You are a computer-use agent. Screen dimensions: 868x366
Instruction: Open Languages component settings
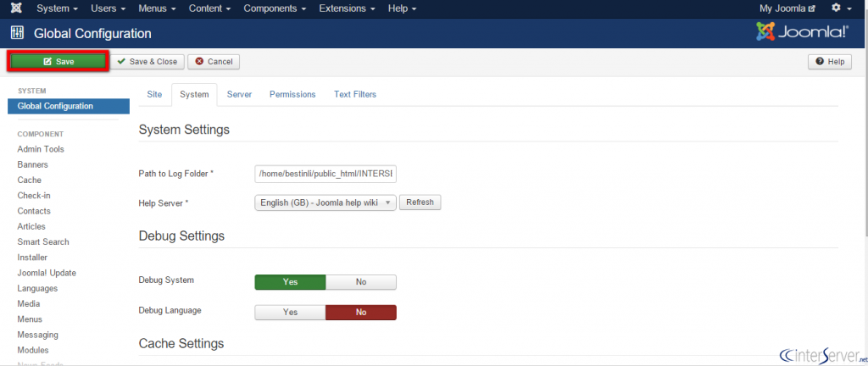click(x=37, y=289)
